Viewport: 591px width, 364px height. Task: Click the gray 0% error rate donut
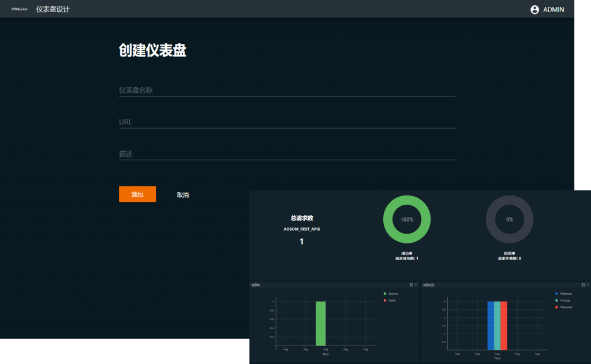coord(509,219)
